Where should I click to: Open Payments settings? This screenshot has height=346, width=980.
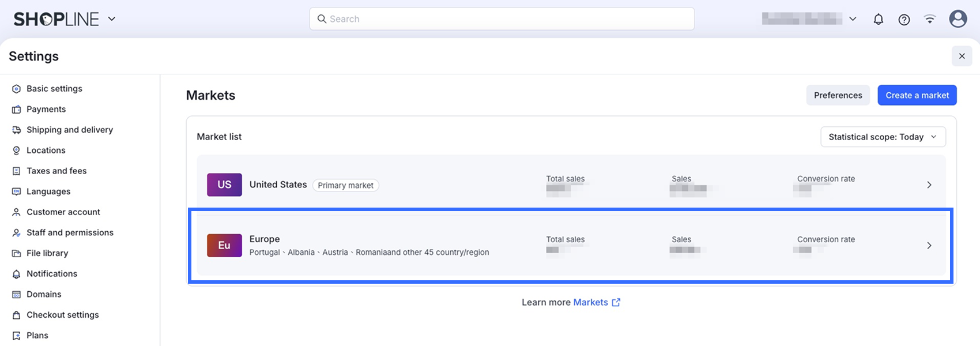[46, 109]
